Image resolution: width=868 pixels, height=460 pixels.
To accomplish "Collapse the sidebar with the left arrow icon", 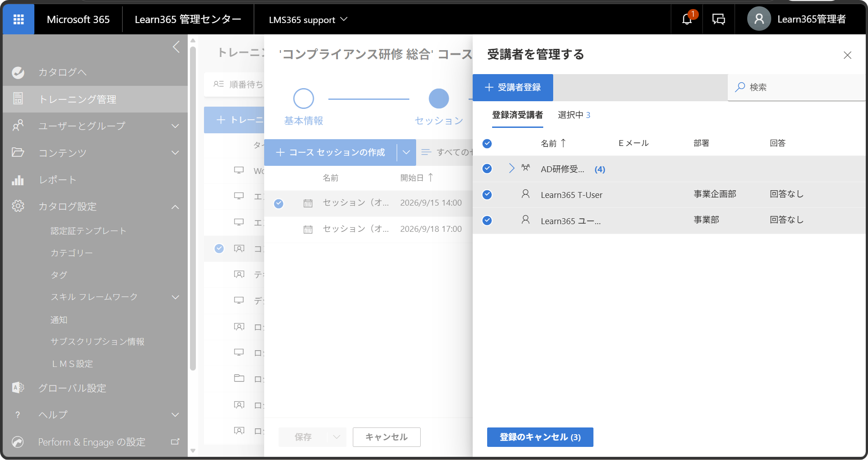I will click(x=176, y=47).
